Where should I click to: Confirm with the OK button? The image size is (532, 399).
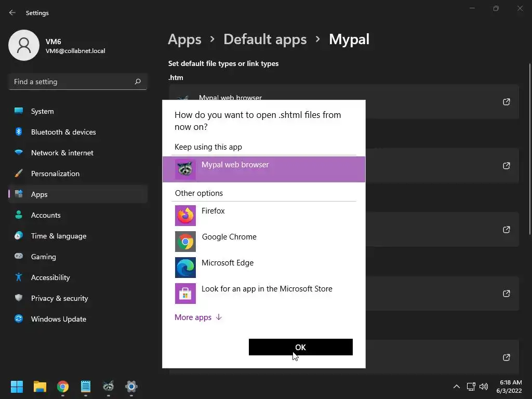[x=301, y=347]
